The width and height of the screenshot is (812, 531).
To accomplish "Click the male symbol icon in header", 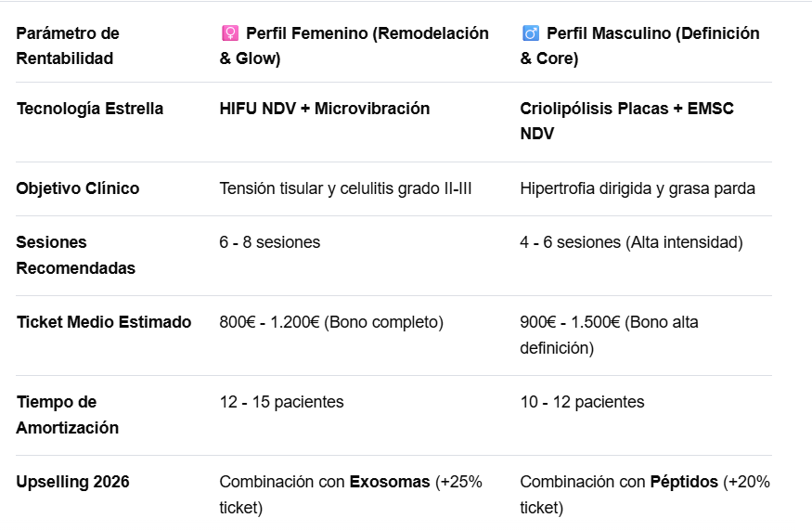I will pyautogui.click(x=531, y=34).
